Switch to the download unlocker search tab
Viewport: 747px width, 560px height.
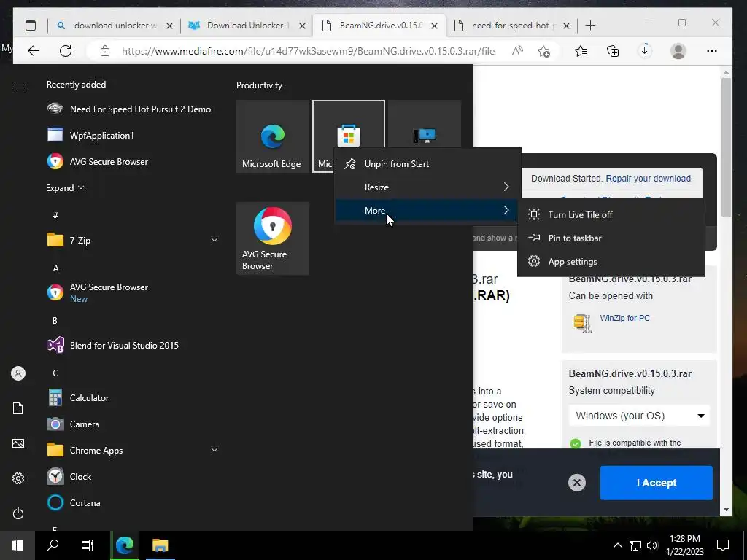coord(115,26)
